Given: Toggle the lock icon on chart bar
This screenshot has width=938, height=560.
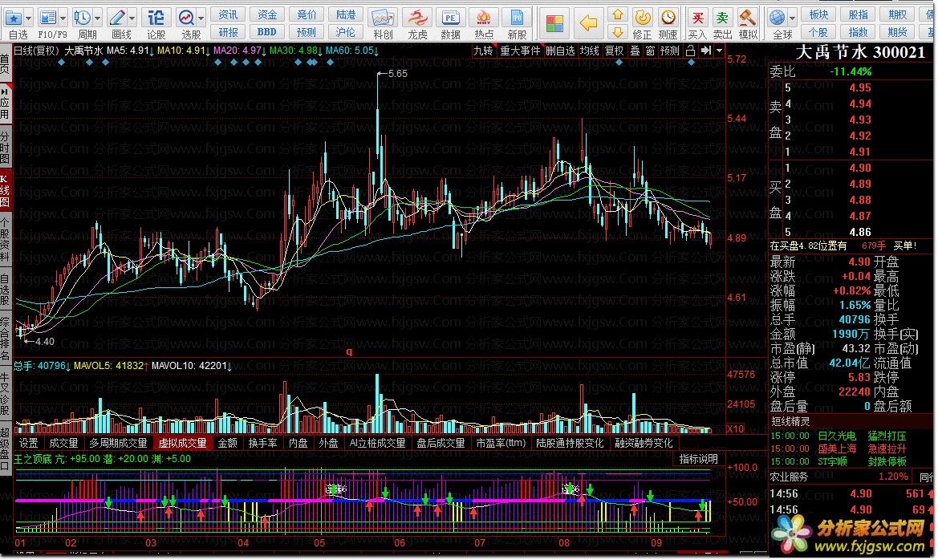Looking at the screenshot, I should point(690,51).
